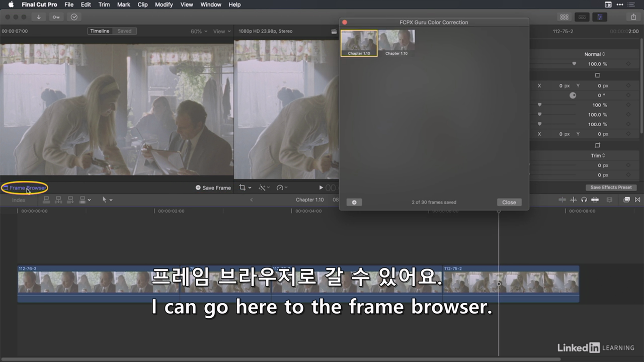This screenshot has width=644, height=362.
Task: Show the browser with the grid icon
Action: pyautogui.click(x=565, y=17)
